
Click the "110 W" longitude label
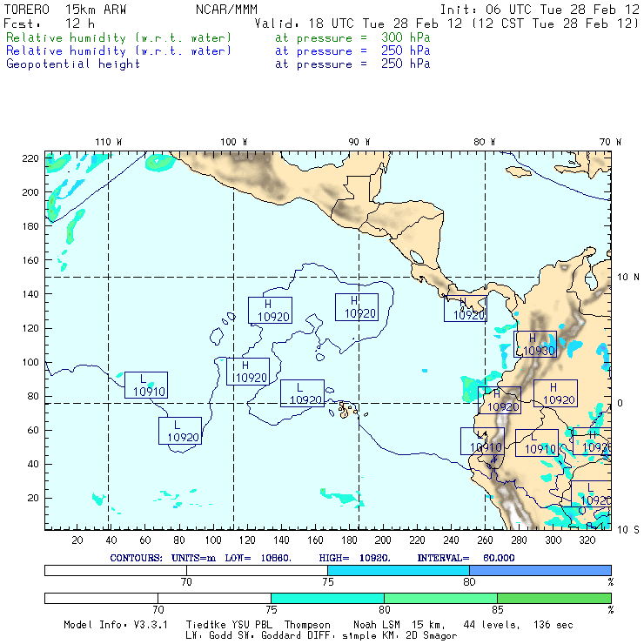pos(109,142)
